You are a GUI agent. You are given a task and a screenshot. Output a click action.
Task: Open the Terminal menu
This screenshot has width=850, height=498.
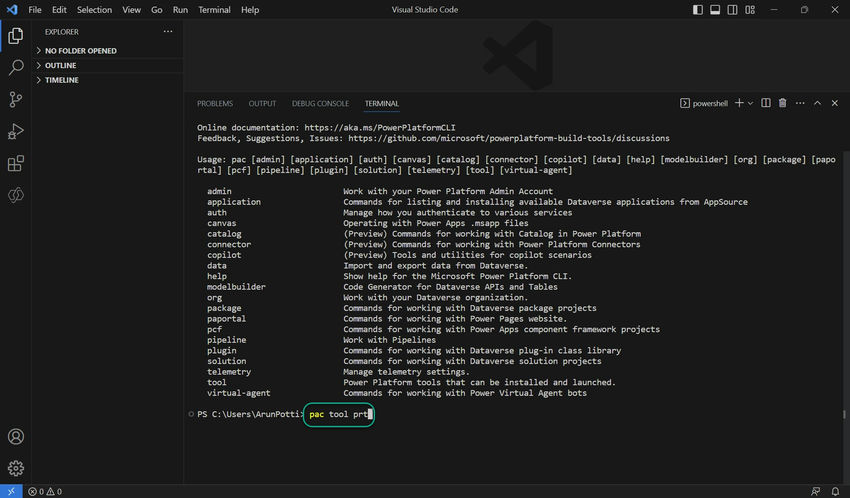214,10
